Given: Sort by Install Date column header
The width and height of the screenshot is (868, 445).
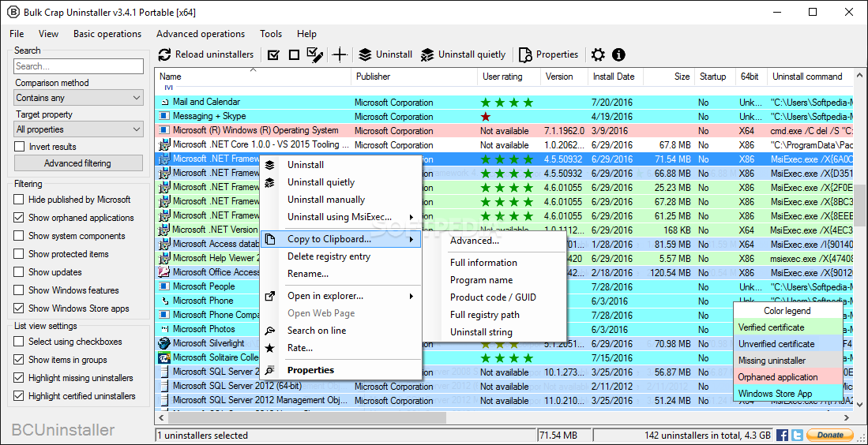Looking at the screenshot, I should pos(615,77).
